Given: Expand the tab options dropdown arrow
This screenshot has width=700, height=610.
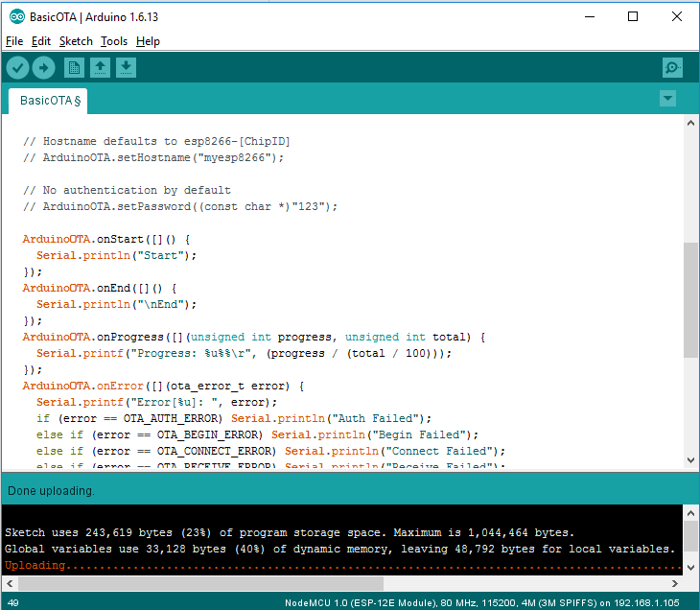Looking at the screenshot, I should (x=667, y=99).
